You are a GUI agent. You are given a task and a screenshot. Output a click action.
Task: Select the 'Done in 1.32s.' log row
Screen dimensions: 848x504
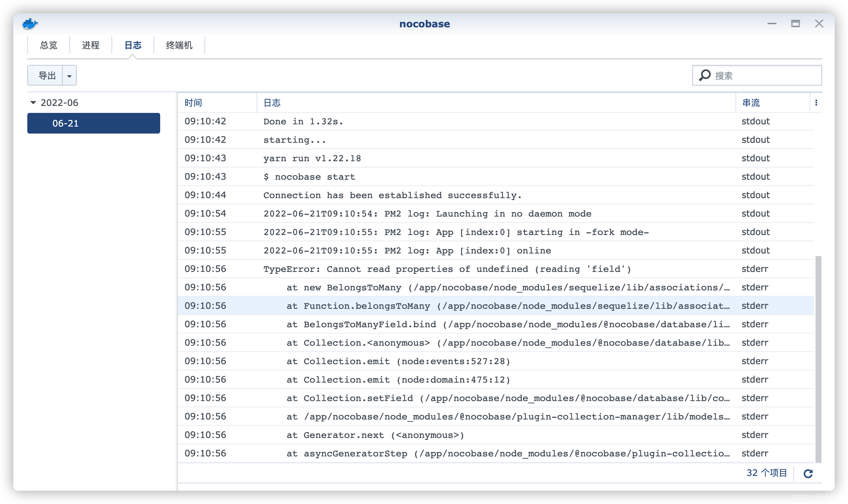click(x=496, y=121)
